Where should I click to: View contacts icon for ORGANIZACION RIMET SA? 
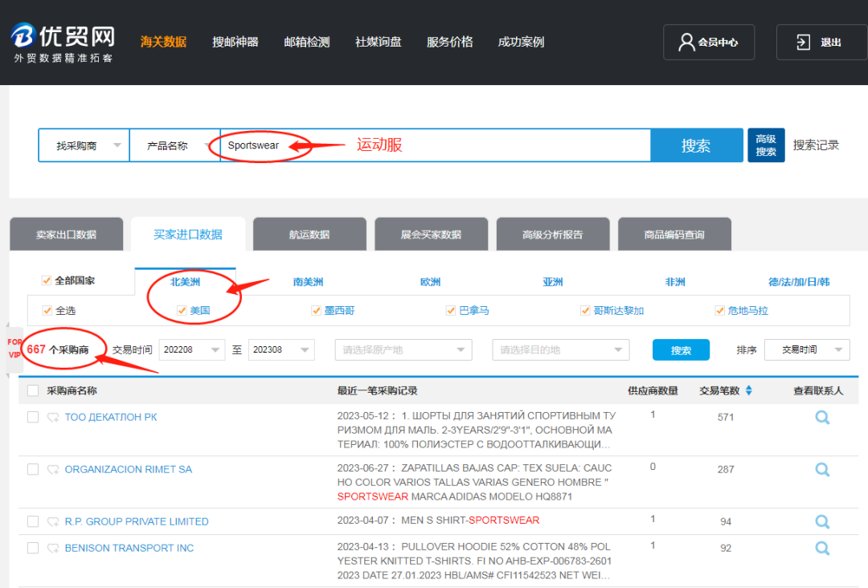tap(821, 469)
